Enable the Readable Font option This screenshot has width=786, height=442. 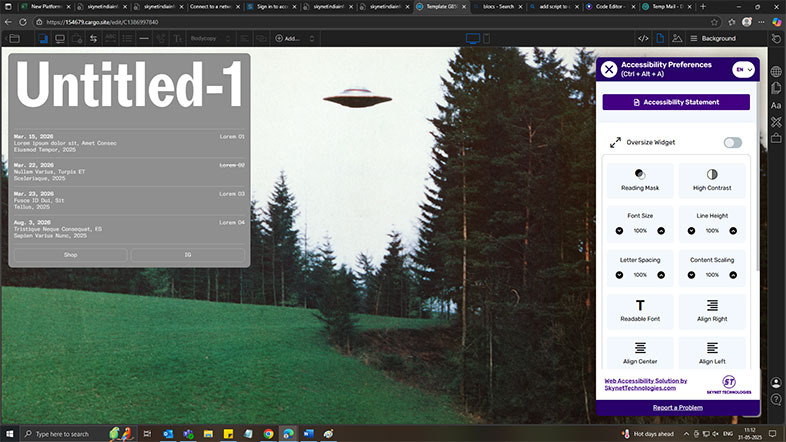coord(640,311)
